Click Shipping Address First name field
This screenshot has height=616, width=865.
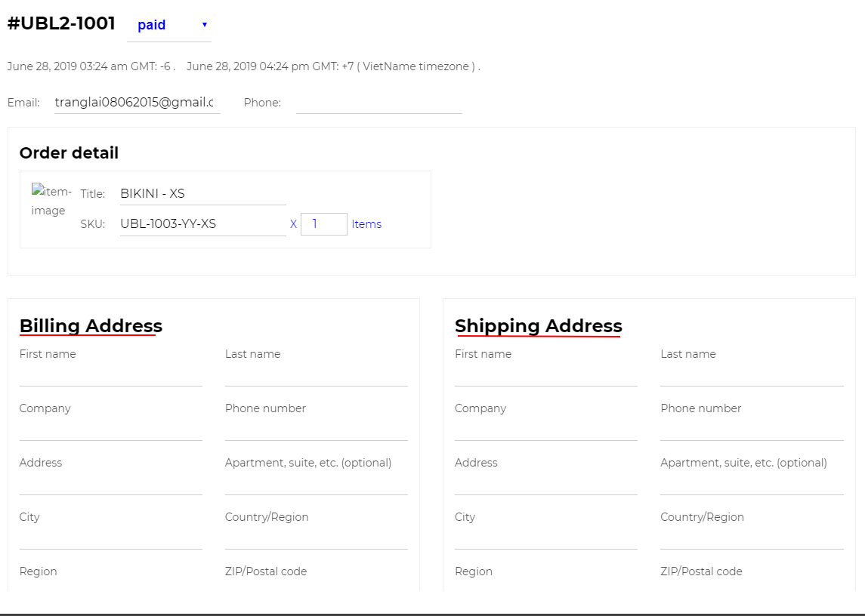click(545, 374)
